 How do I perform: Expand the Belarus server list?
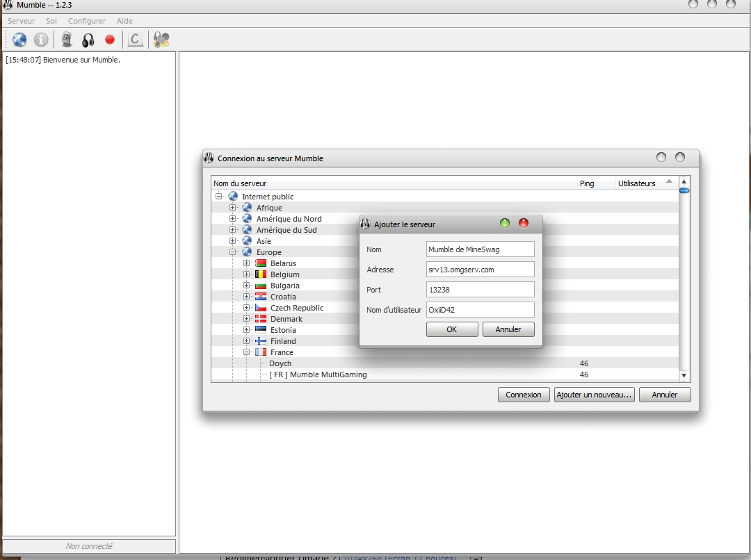[x=247, y=263]
